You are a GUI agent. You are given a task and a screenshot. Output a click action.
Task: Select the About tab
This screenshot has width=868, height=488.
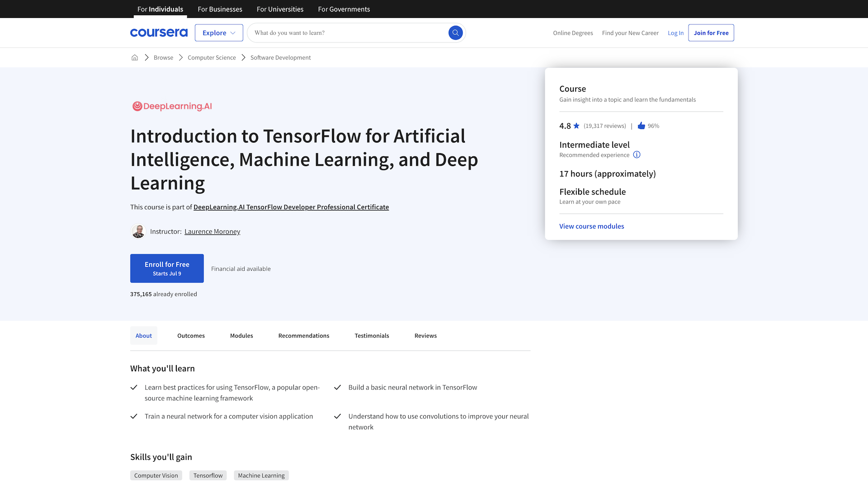tap(144, 335)
